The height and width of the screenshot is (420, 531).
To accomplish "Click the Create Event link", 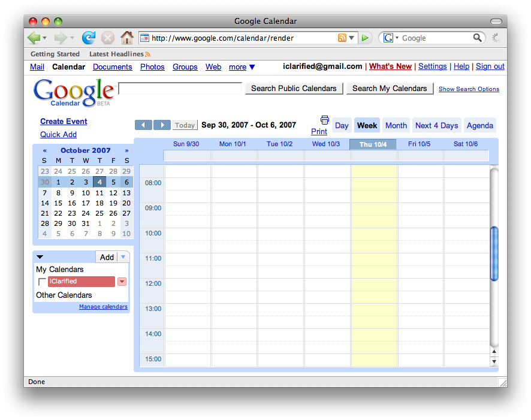I will (64, 121).
